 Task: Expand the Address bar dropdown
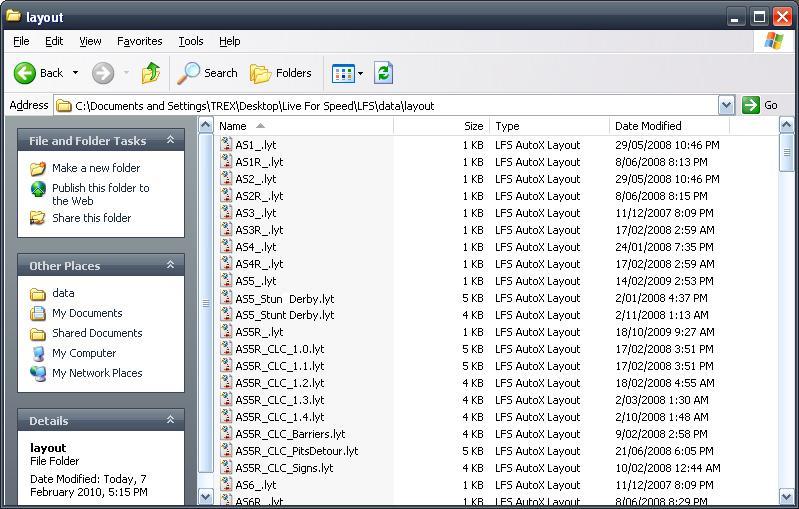coord(726,105)
